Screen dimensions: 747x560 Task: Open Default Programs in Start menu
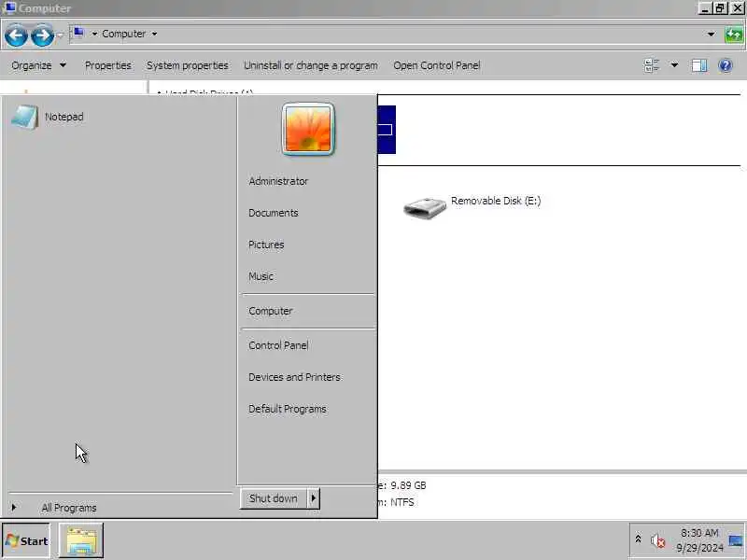pyautogui.click(x=288, y=409)
